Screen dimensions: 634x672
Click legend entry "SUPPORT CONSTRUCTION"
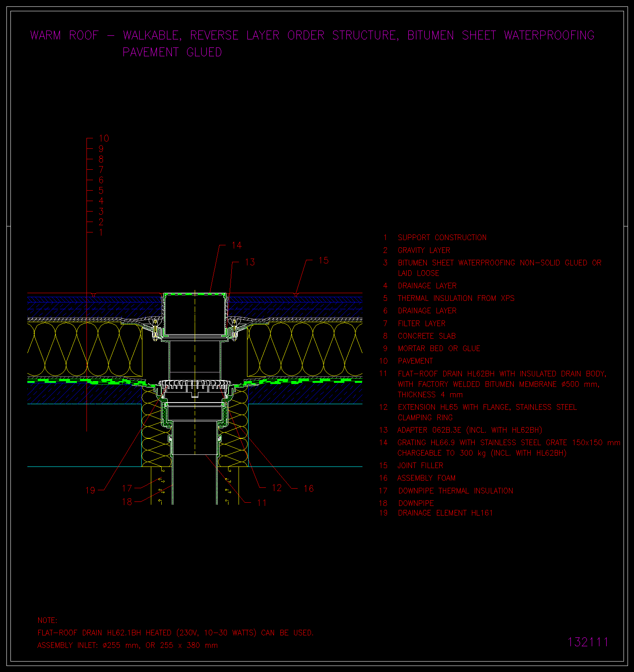442,238
